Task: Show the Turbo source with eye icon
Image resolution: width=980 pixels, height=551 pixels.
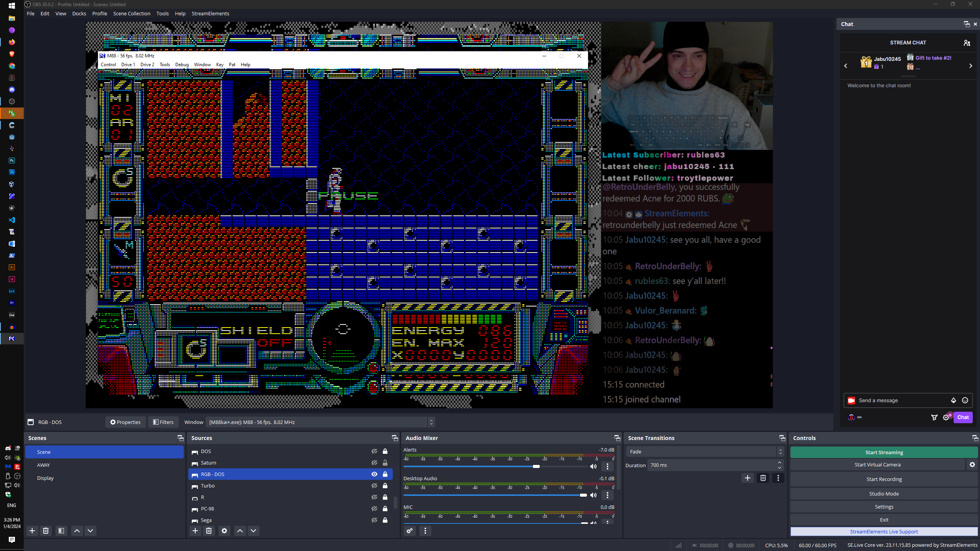Action: pos(374,486)
